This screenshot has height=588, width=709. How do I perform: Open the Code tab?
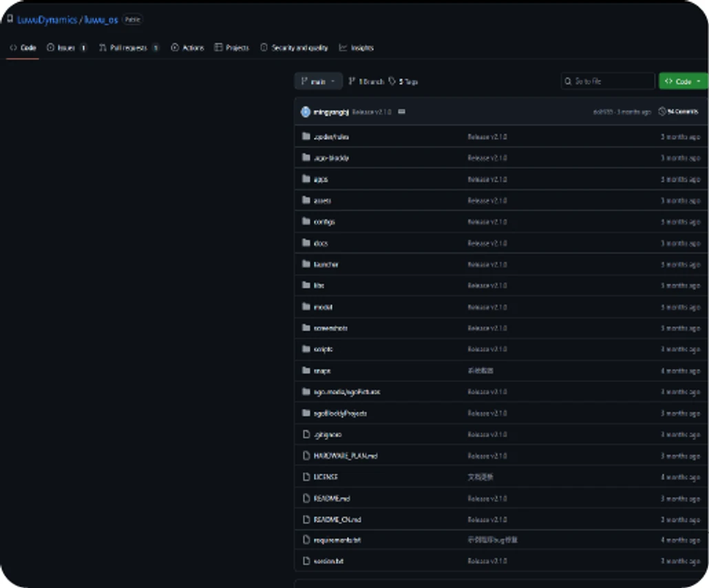(23, 48)
